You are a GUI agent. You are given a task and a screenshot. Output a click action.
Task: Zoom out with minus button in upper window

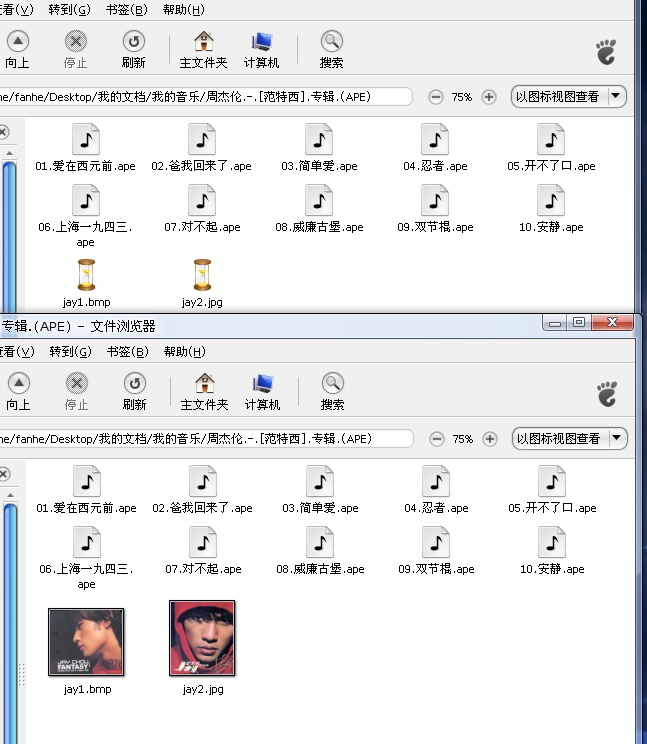coord(435,97)
